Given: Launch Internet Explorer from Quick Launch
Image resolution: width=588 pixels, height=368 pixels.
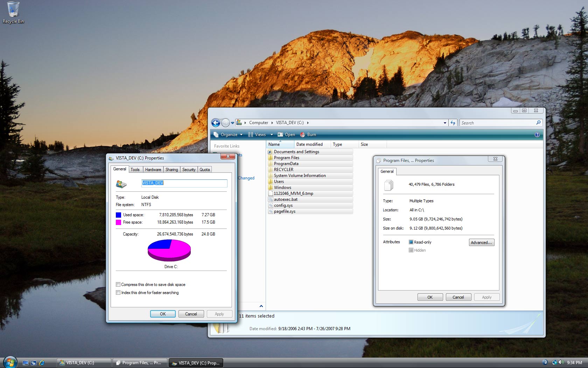Looking at the screenshot, I should (42, 363).
